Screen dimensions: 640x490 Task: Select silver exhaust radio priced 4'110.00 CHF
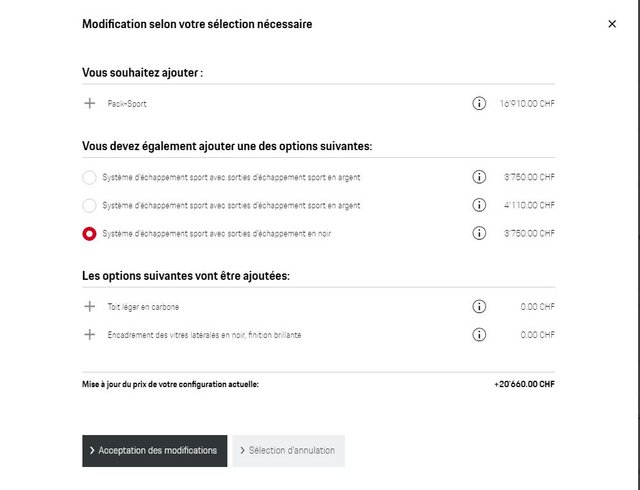click(x=89, y=205)
